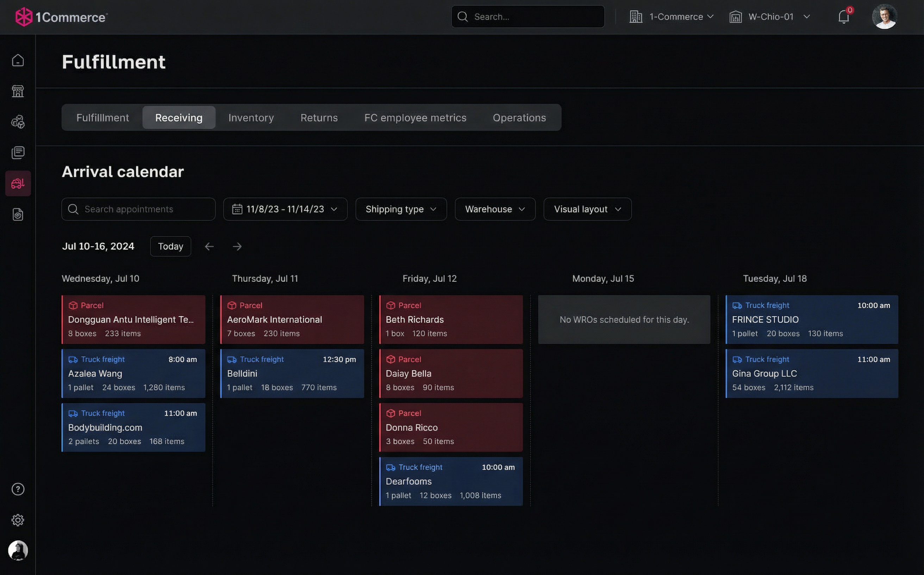Open the documents list sidebar icon
Image resolution: width=924 pixels, height=575 pixels.
coord(18,153)
